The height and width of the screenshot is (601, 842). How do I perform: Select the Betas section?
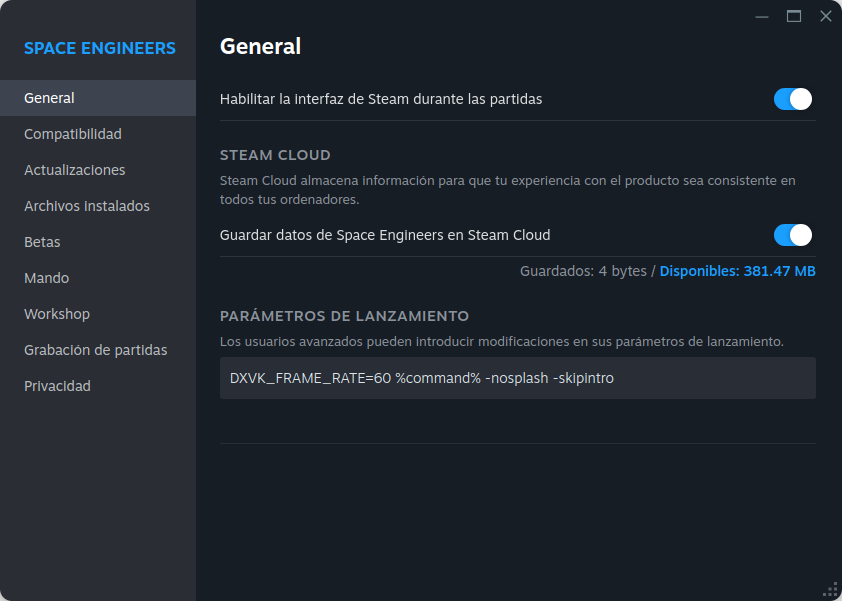98,242
